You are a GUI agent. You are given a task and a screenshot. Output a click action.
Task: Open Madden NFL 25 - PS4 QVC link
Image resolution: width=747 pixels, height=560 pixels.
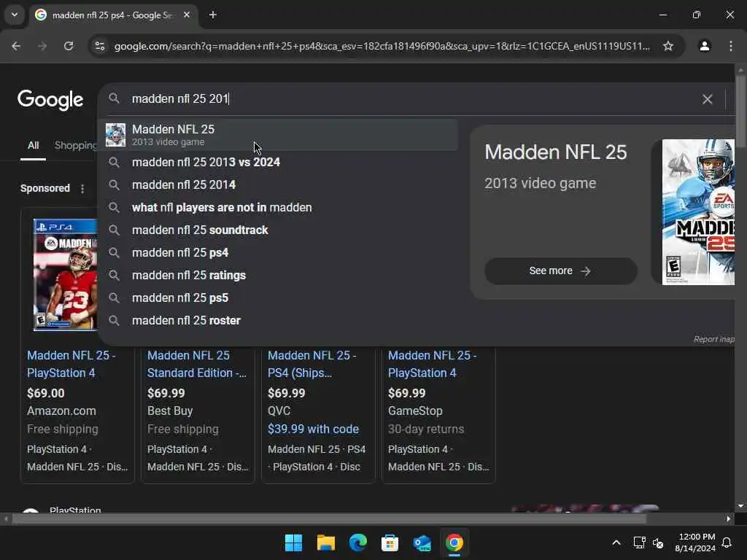click(x=312, y=365)
